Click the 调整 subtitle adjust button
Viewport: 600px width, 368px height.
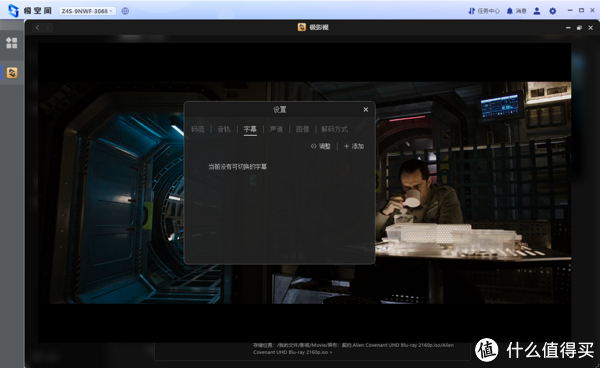321,146
